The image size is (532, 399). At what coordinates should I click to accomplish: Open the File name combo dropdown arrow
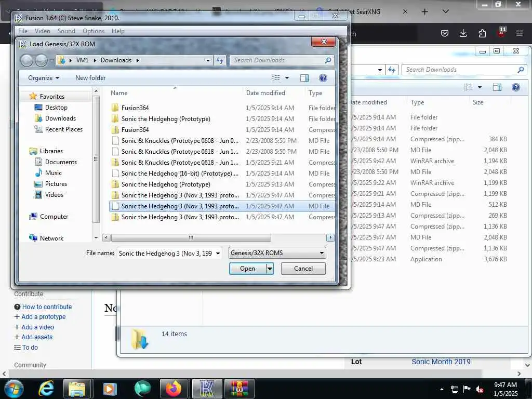(218, 254)
